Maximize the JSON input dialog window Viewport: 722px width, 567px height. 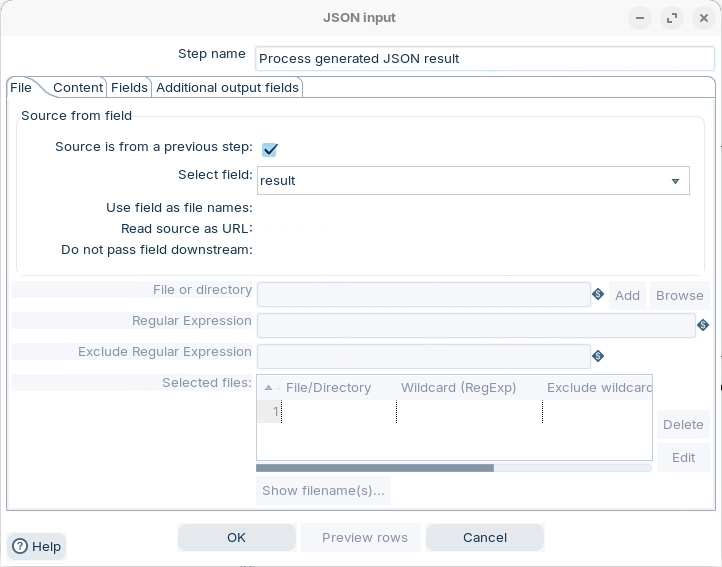(671, 18)
